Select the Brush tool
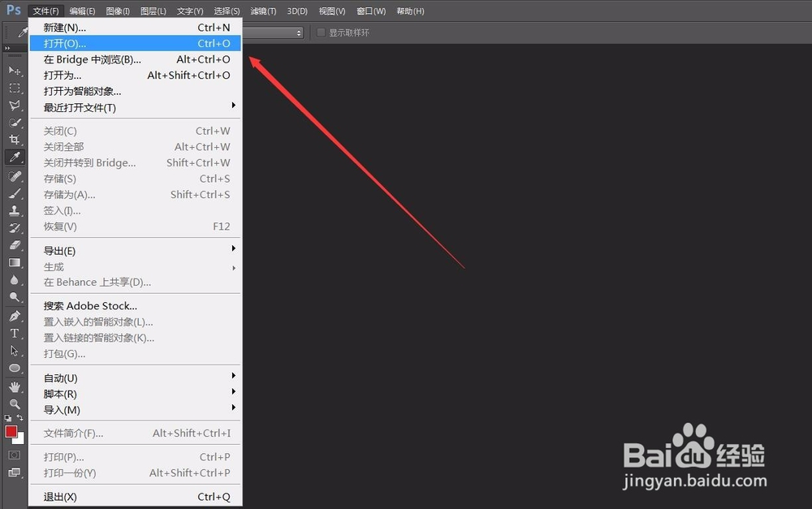 15,194
